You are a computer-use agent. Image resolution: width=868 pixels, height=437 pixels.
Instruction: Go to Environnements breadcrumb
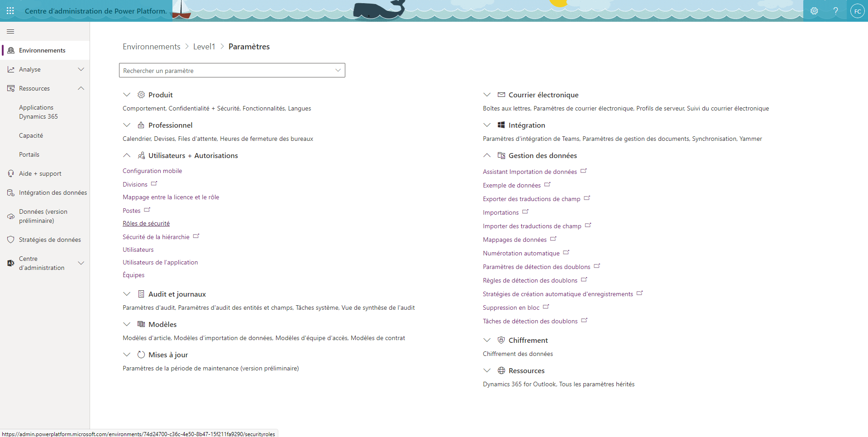[x=151, y=47]
